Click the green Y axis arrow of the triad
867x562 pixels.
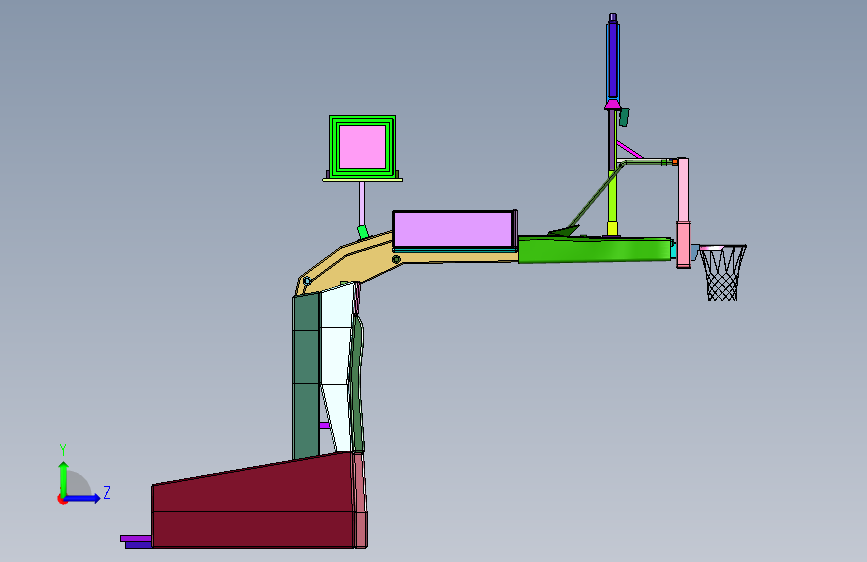[x=64, y=478]
